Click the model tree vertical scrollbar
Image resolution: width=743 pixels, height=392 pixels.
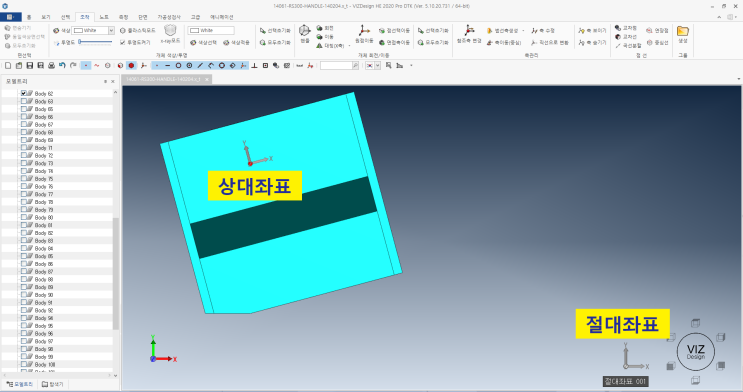pos(116,273)
